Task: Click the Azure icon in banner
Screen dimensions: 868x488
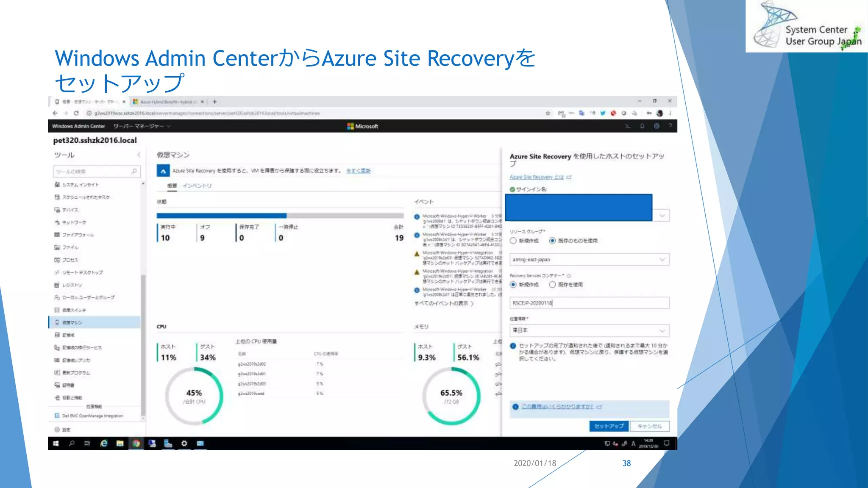Action: click(x=163, y=171)
